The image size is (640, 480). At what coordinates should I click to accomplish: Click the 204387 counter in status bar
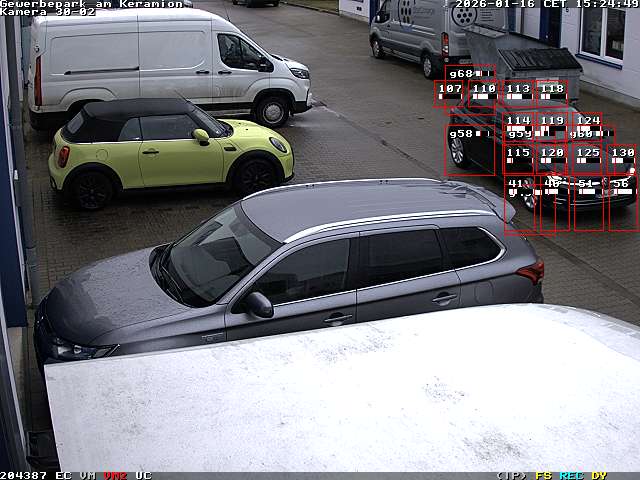coord(24,475)
